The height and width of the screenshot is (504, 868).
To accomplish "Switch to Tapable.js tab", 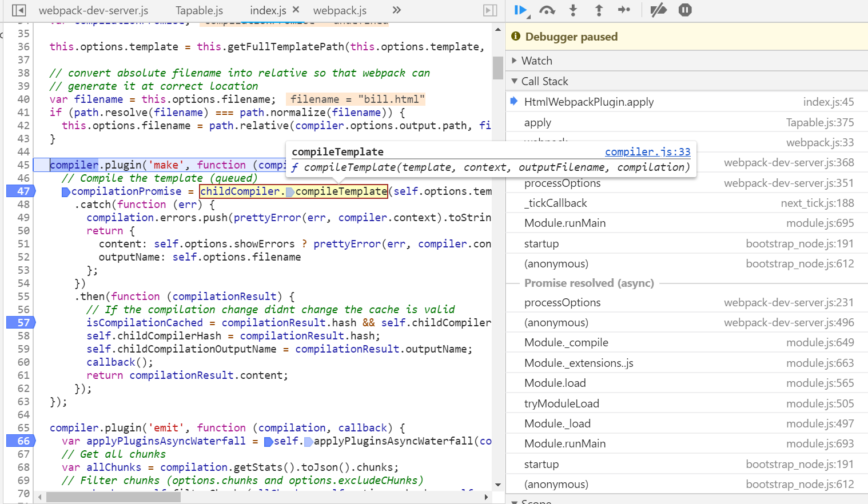I will click(x=199, y=11).
